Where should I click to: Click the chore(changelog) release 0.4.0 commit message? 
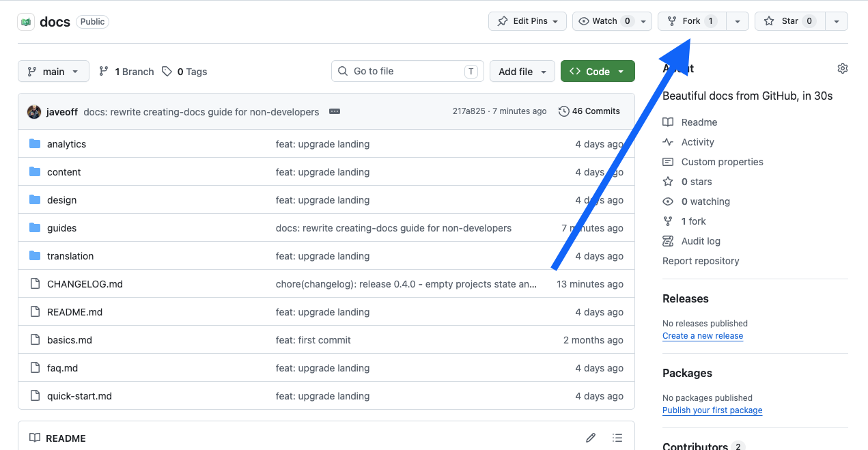[x=406, y=284]
